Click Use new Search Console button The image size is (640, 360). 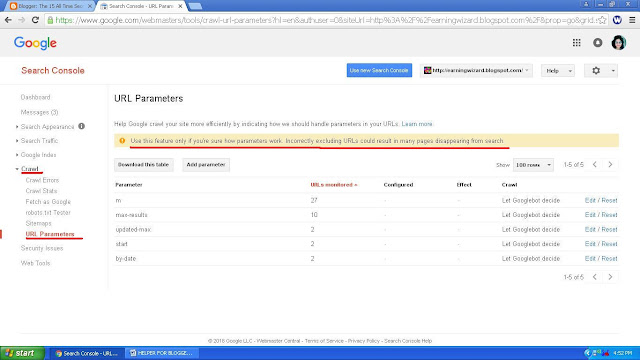[379, 70]
